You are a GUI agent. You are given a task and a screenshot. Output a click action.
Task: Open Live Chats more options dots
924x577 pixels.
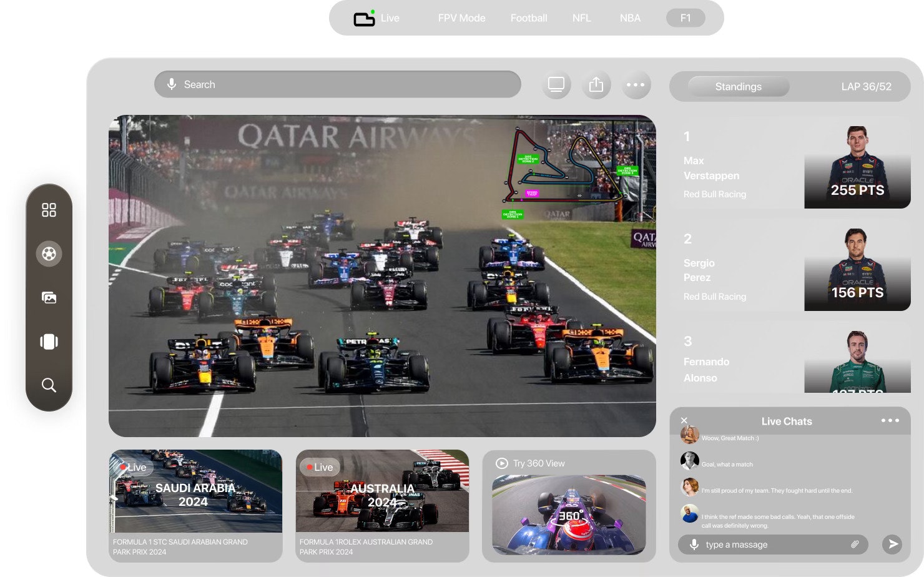(890, 420)
